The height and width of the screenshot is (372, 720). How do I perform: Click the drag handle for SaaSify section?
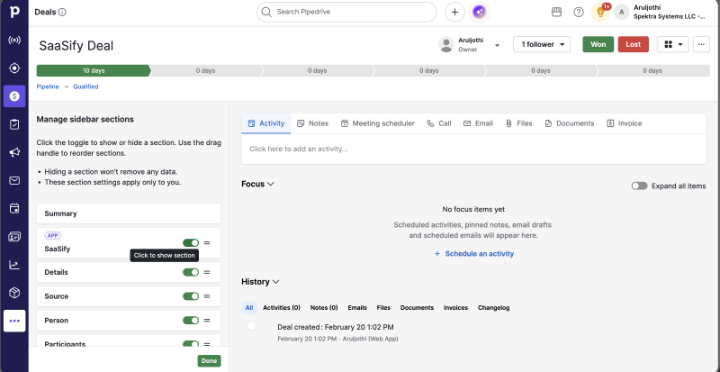click(x=207, y=243)
